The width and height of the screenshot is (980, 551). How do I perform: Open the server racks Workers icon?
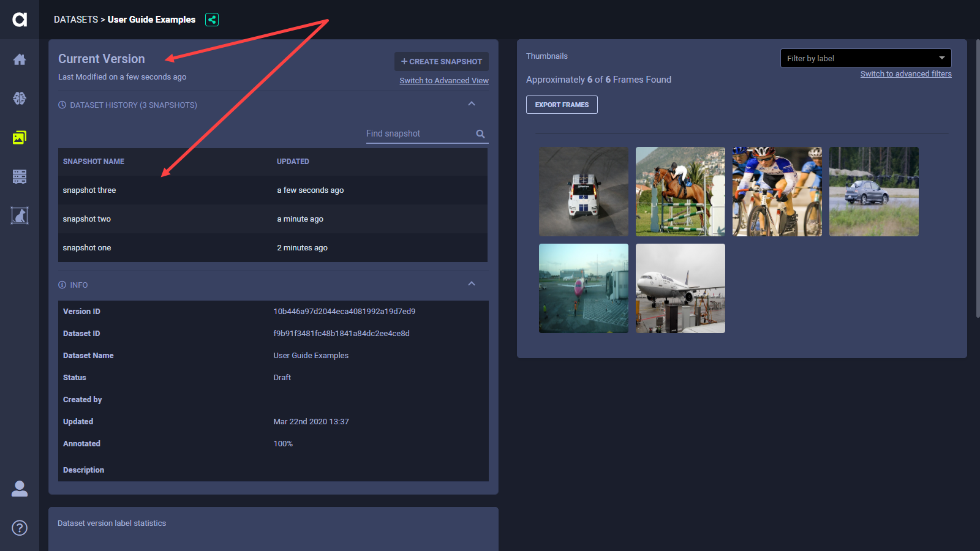[x=20, y=177]
